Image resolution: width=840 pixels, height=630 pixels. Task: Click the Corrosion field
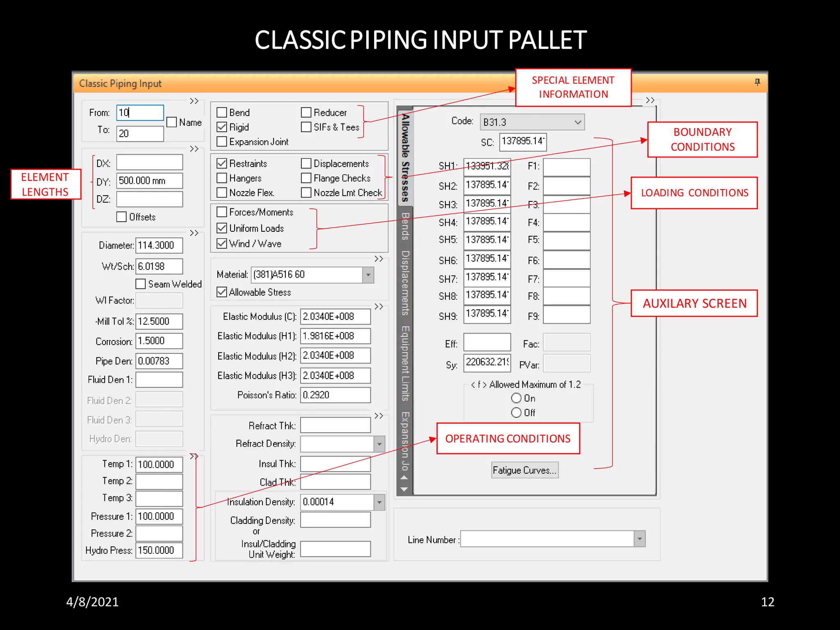[x=159, y=341]
